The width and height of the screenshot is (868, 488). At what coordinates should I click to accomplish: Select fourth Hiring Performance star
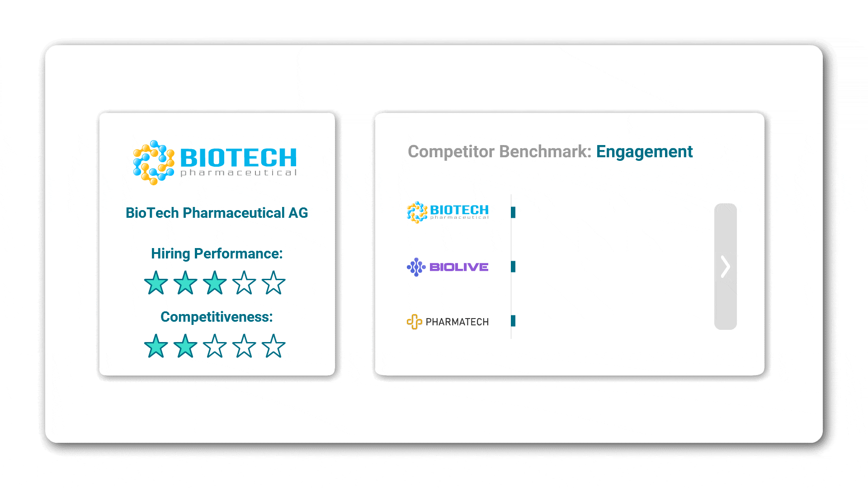pos(244,283)
